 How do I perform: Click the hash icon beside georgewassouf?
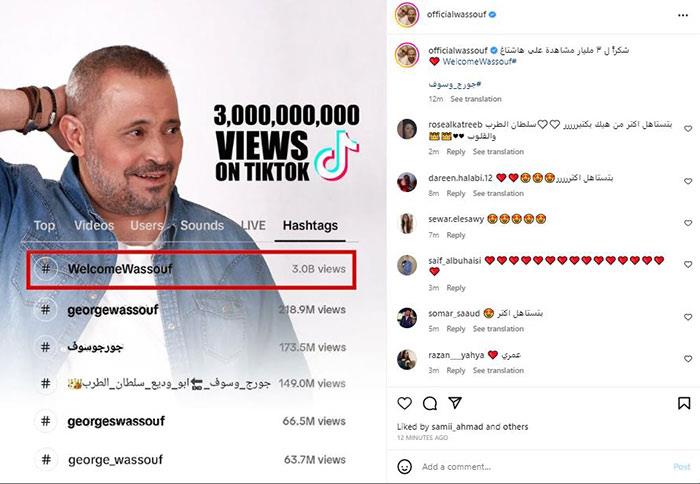tap(46, 309)
